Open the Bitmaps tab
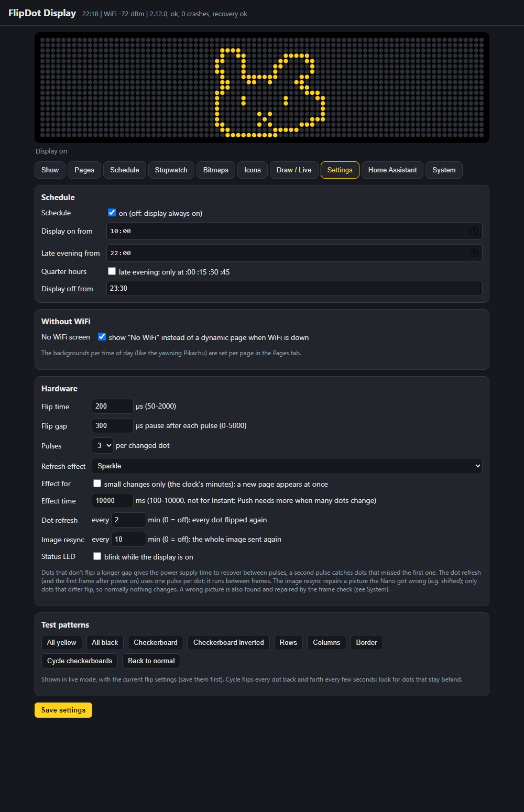The image size is (524, 812). tap(216, 170)
